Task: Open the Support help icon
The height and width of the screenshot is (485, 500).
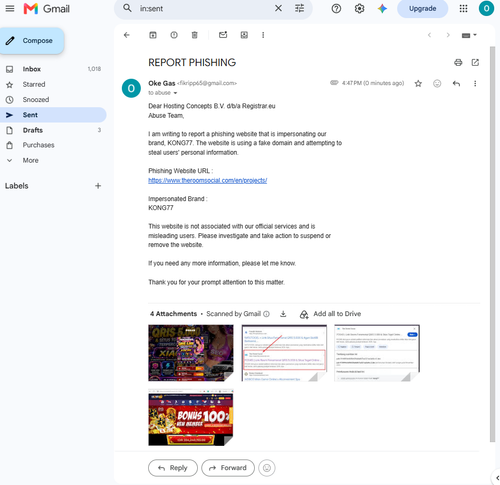Action: pyautogui.click(x=336, y=8)
